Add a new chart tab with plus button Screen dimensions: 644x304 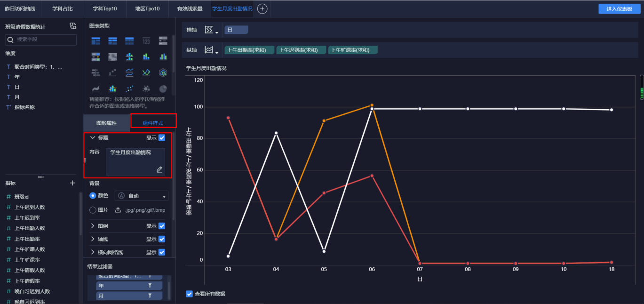[262, 8]
